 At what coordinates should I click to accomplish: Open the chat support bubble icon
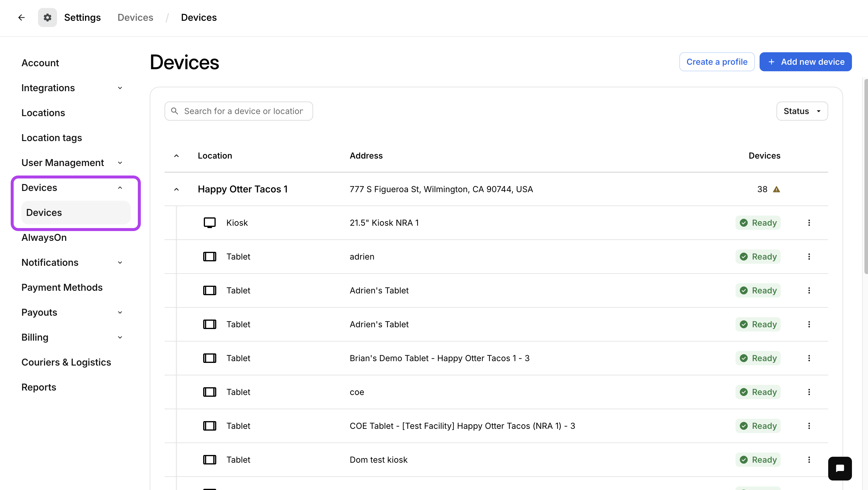(x=839, y=468)
